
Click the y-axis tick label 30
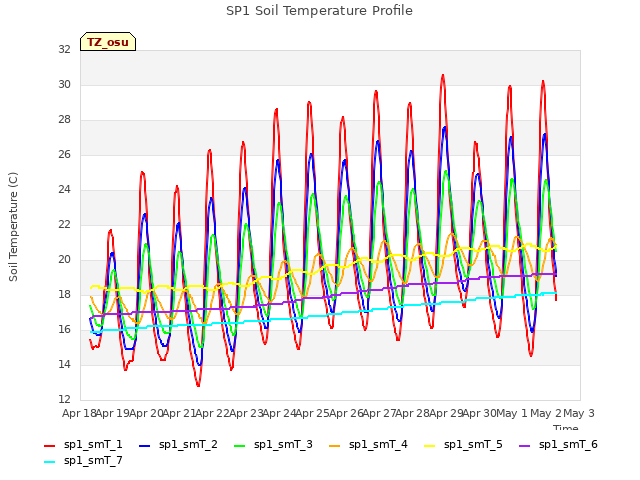[x=64, y=84]
